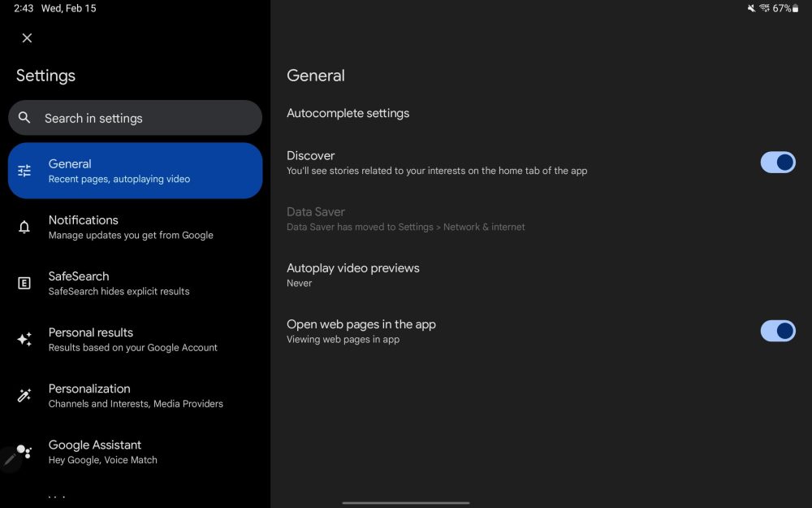Click the Notifications bell icon
The width and height of the screenshot is (812, 508).
click(x=24, y=228)
